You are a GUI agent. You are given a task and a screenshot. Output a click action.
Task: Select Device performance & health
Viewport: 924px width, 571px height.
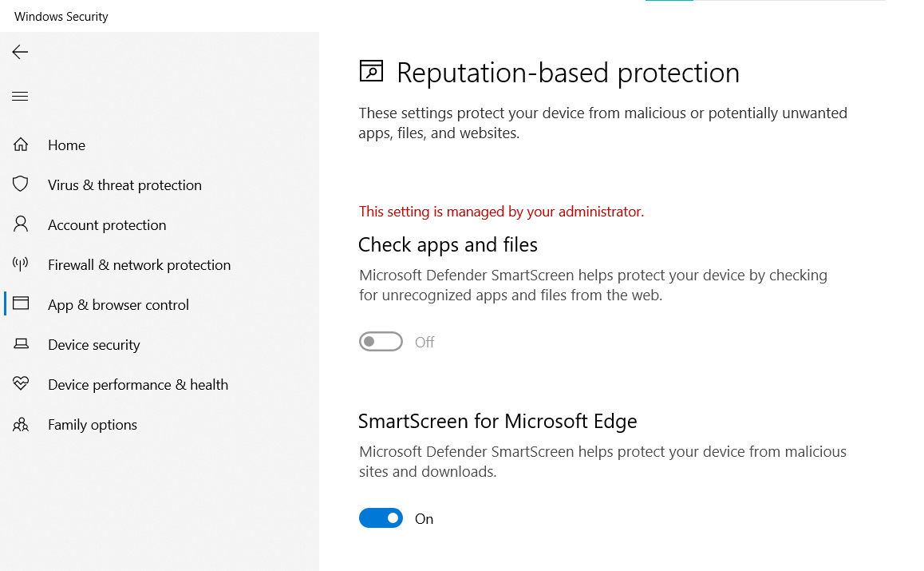pyautogui.click(x=138, y=384)
